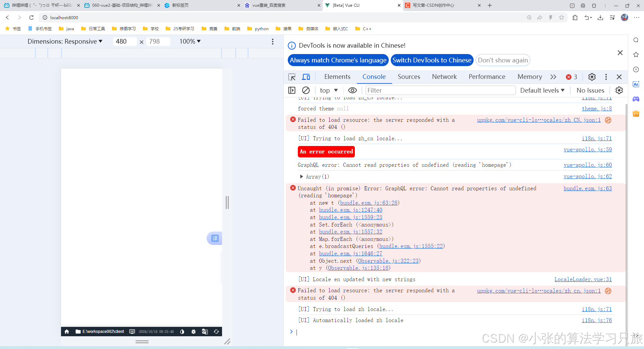Click the bug icon in the project status bar
The height and width of the screenshot is (349, 644).
[194, 332]
